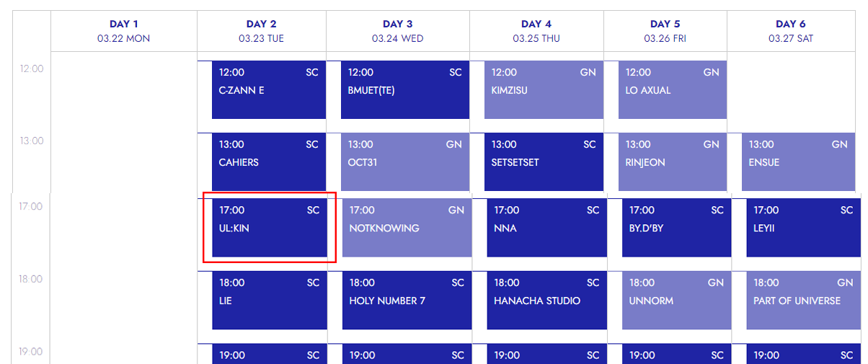Click the 18:00 LIE show block
868x364 pixels.
click(270, 301)
